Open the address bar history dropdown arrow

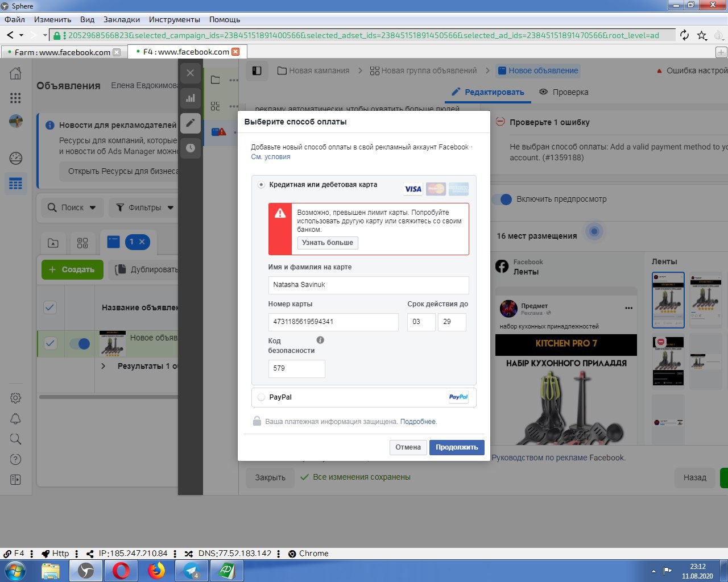45,35
